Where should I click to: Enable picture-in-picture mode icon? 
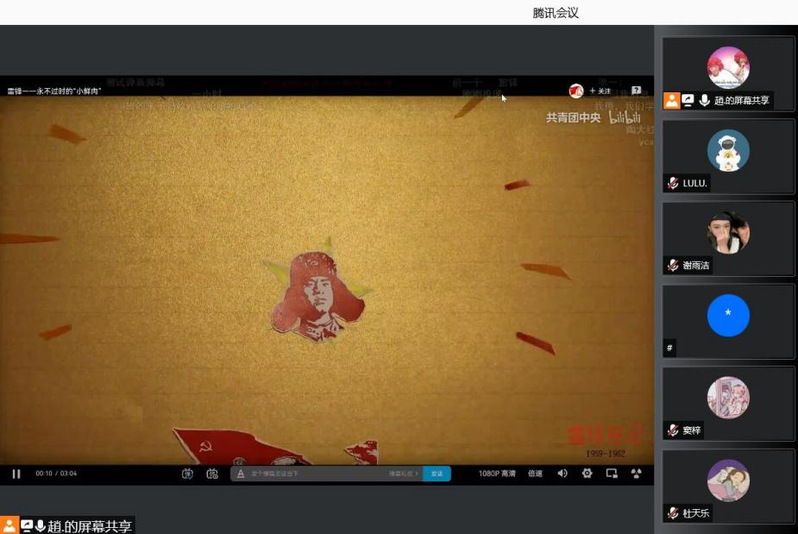[x=612, y=473]
